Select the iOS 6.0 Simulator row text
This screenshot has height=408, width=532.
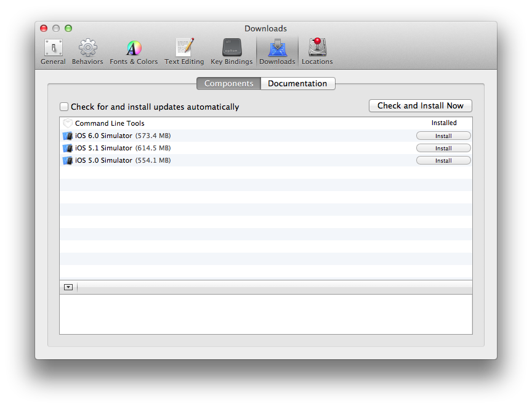coord(103,136)
